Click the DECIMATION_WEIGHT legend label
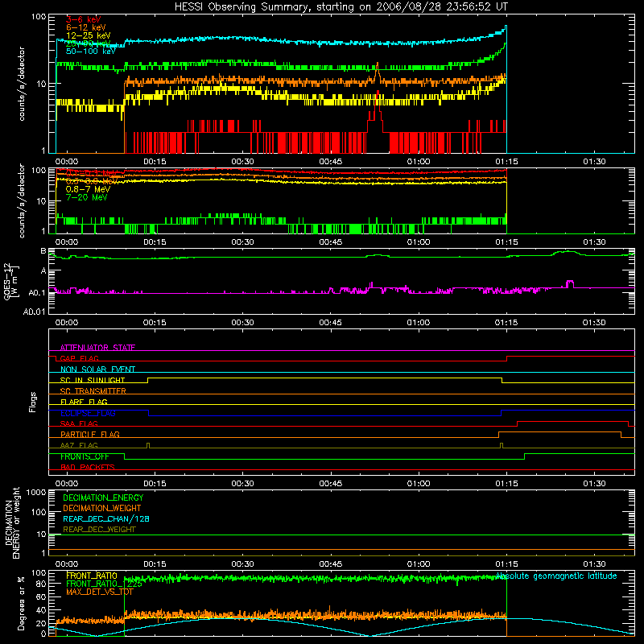Screen dimensions: 644x644 (102, 508)
